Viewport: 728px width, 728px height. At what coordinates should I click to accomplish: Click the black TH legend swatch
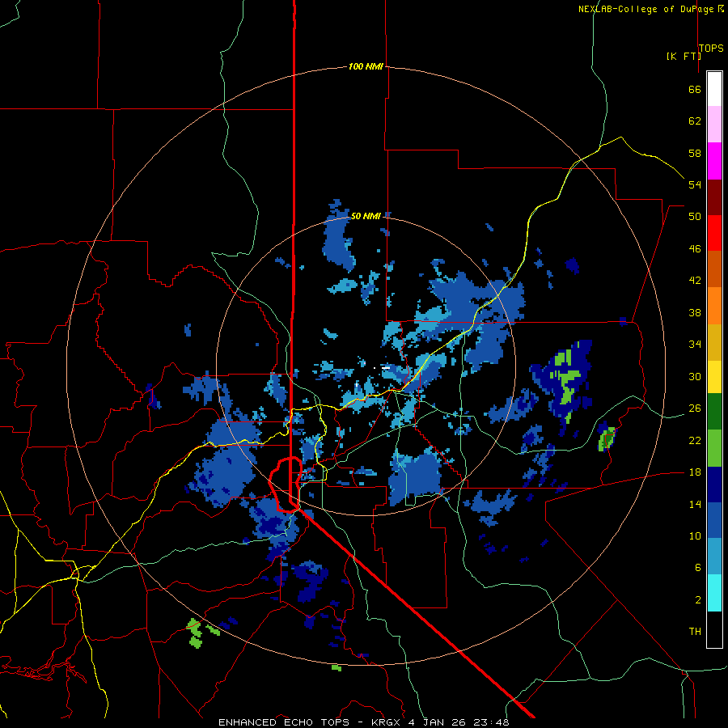(x=714, y=629)
